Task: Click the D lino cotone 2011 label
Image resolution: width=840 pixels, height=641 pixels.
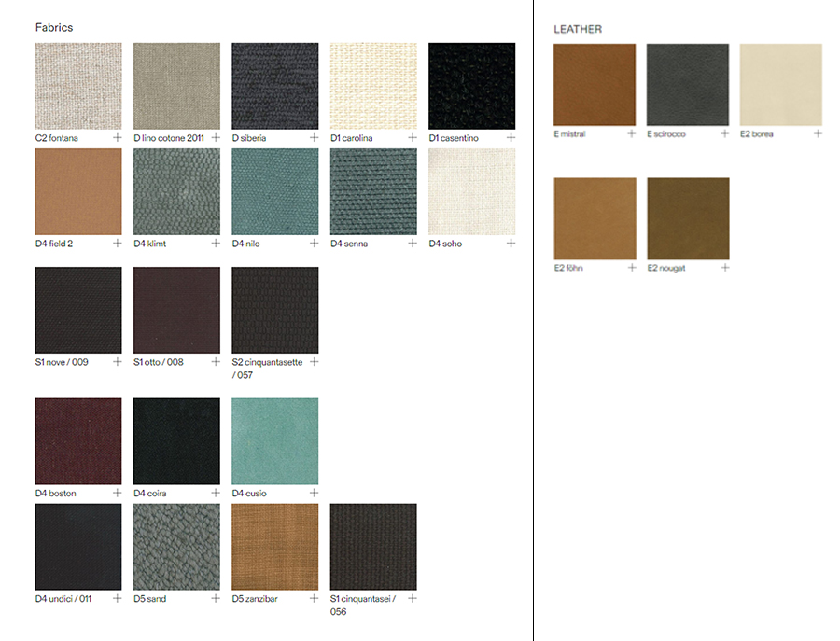Action: [x=169, y=138]
